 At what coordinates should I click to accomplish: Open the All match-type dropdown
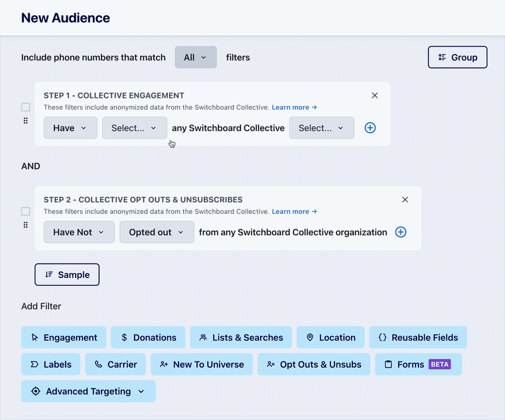(x=196, y=57)
